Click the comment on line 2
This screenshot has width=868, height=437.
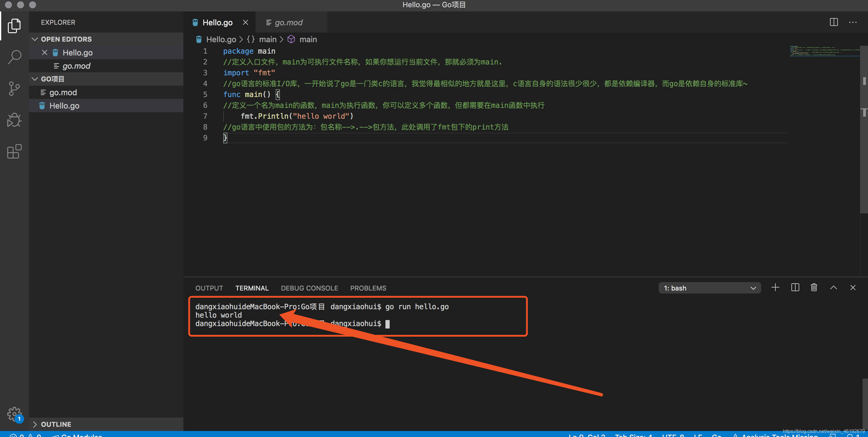362,62
